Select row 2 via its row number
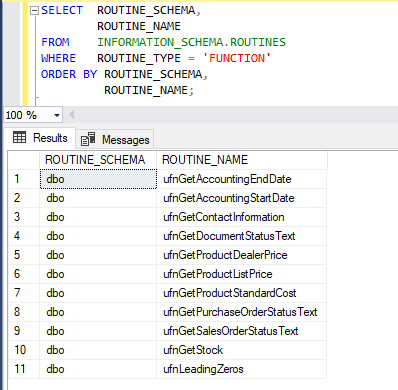The image size is (398, 390). coord(24,198)
